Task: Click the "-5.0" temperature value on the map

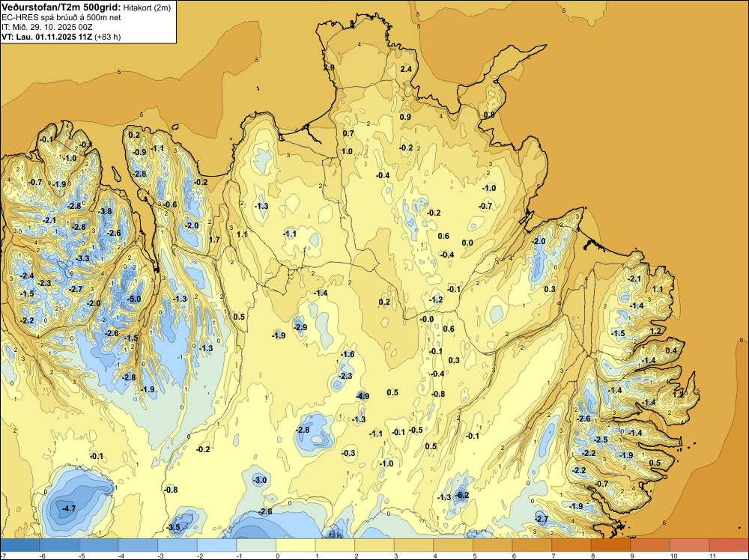Action: [134, 299]
